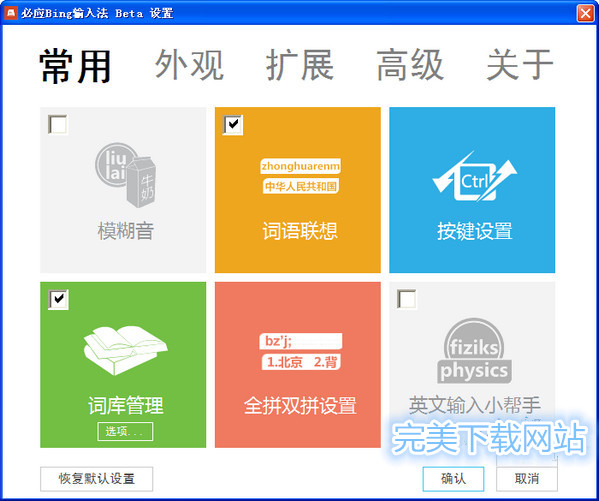Switch to the 常用 tab
The image size is (599, 501).
(75, 66)
